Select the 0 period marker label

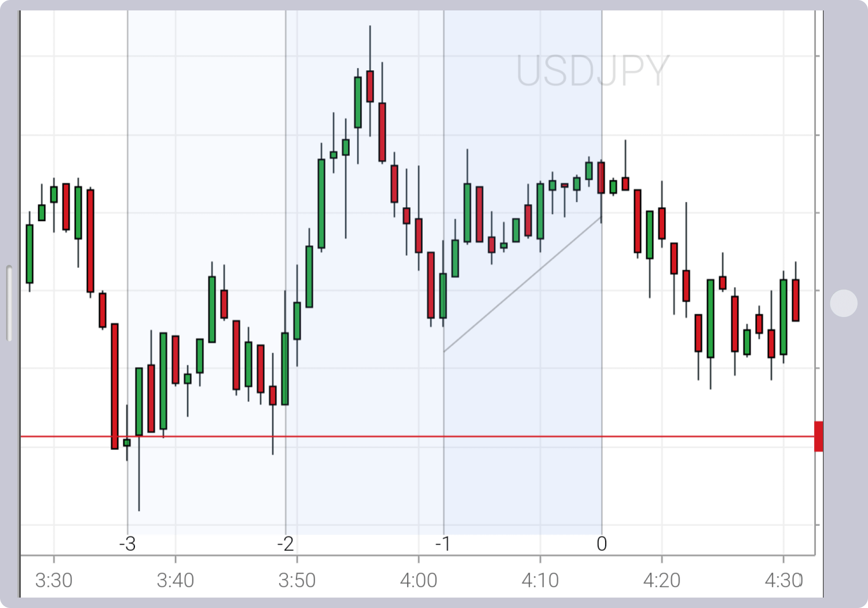tap(602, 544)
